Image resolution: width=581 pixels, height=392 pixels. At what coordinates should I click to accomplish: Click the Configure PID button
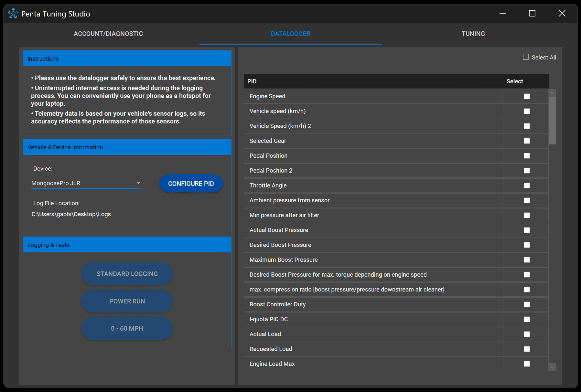click(x=191, y=184)
